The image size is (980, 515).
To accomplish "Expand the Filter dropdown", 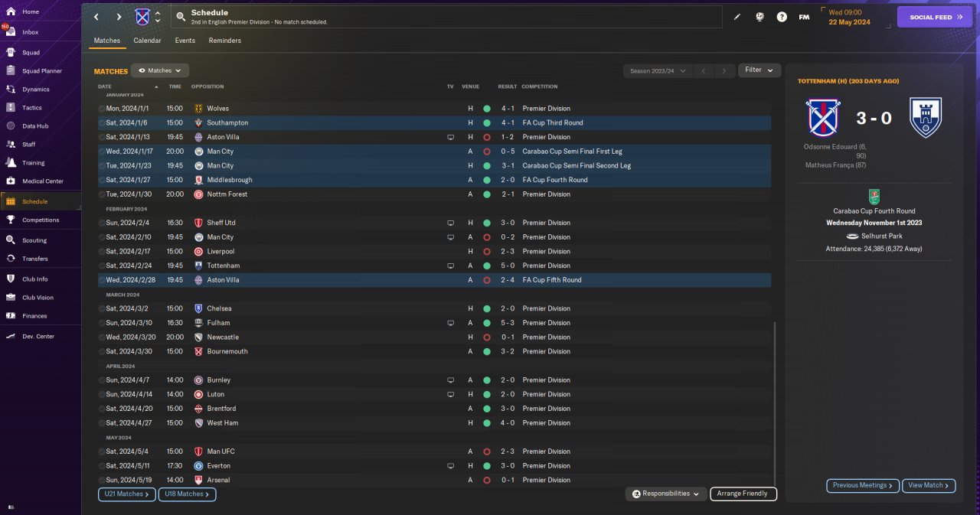I will point(759,70).
